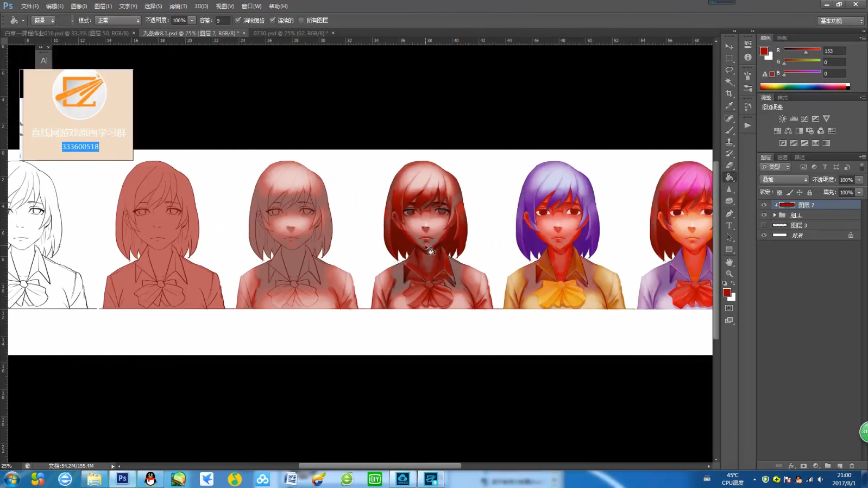Show the hidden 图层 3 layer
868x488 pixels.
click(x=764, y=225)
